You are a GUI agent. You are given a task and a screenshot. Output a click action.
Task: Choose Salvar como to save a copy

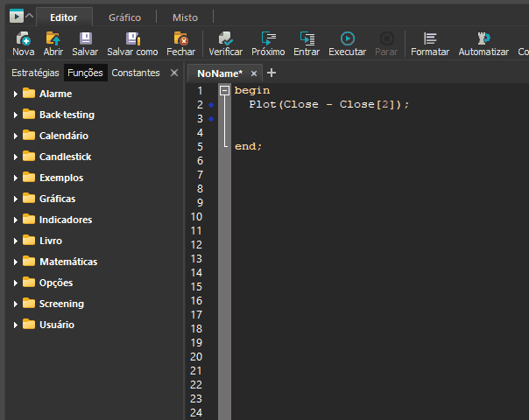[132, 44]
